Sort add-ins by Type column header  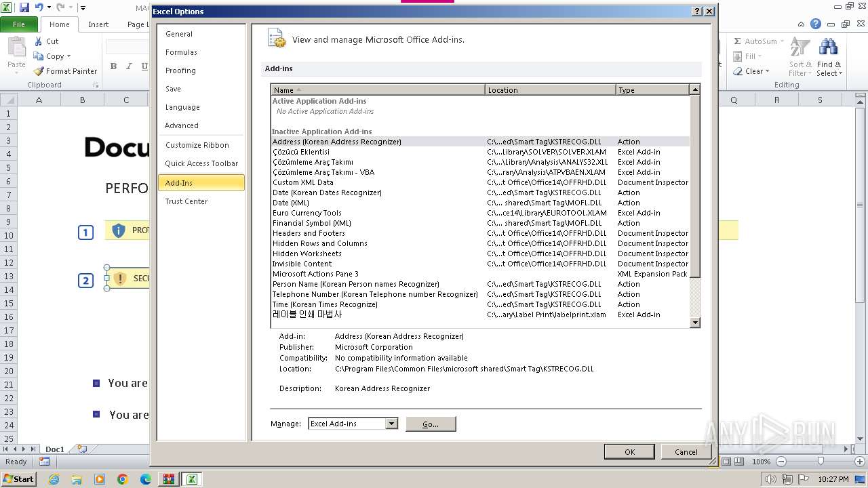[652, 89]
